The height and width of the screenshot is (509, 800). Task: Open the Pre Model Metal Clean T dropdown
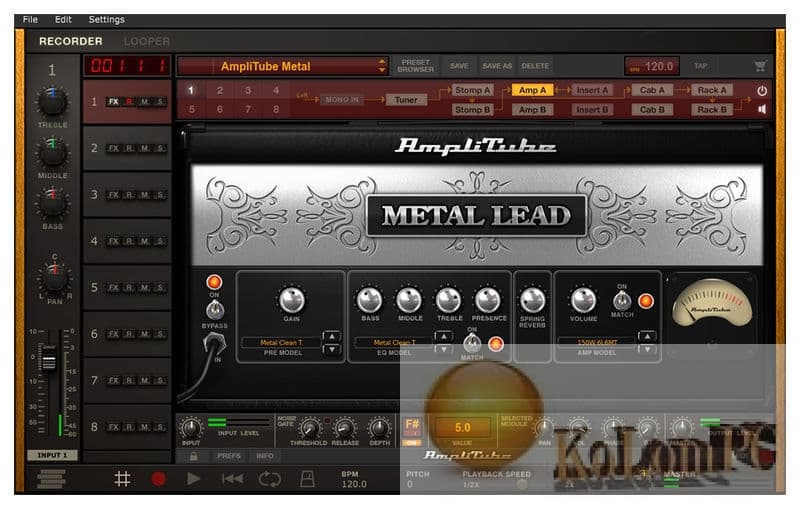pos(281,343)
